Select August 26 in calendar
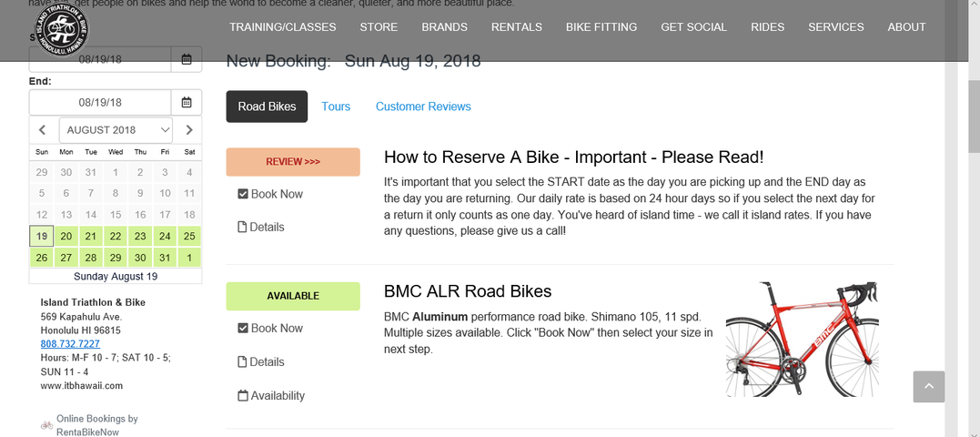This screenshot has height=437, width=980. pyautogui.click(x=42, y=258)
